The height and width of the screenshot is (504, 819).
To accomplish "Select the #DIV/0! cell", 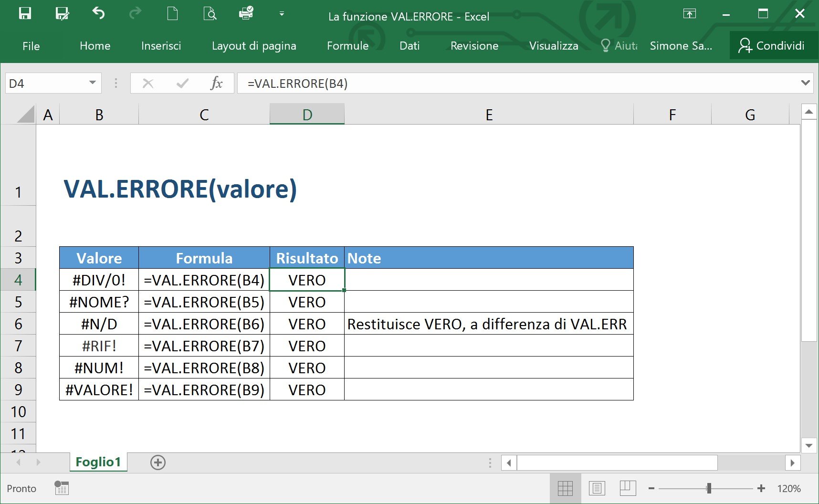I will (99, 280).
